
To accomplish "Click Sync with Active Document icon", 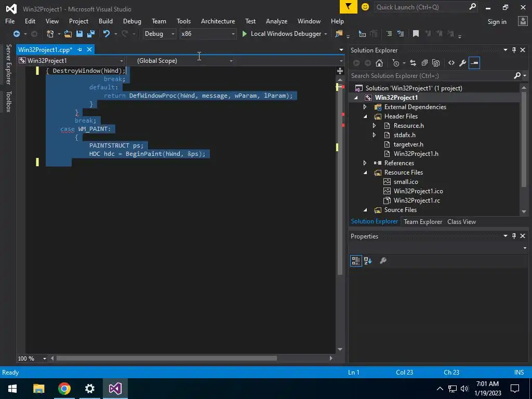I will coord(413,63).
